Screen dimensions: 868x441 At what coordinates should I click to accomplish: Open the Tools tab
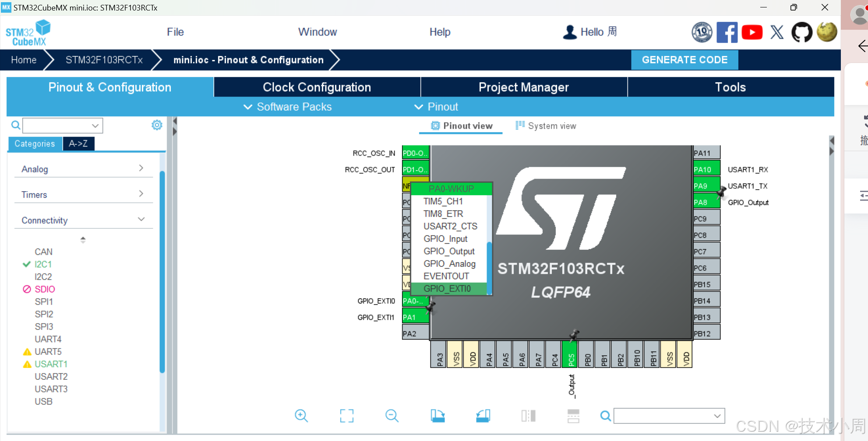pos(730,87)
